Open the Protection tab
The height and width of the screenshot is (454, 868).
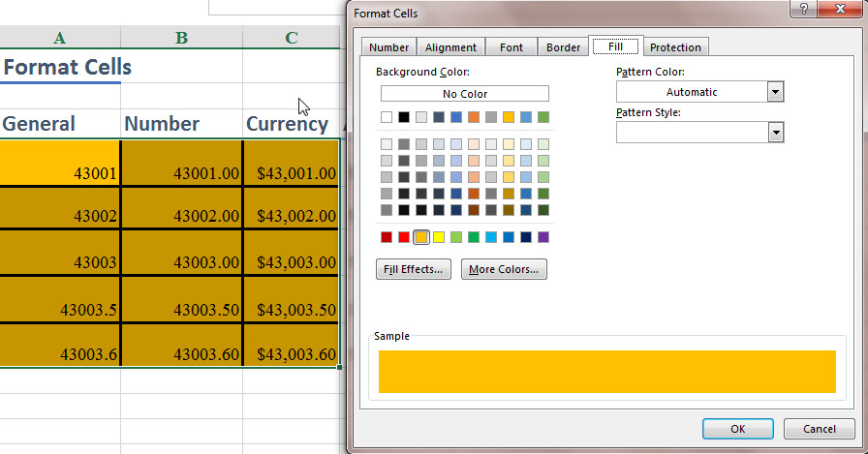click(x=675, y=47)
